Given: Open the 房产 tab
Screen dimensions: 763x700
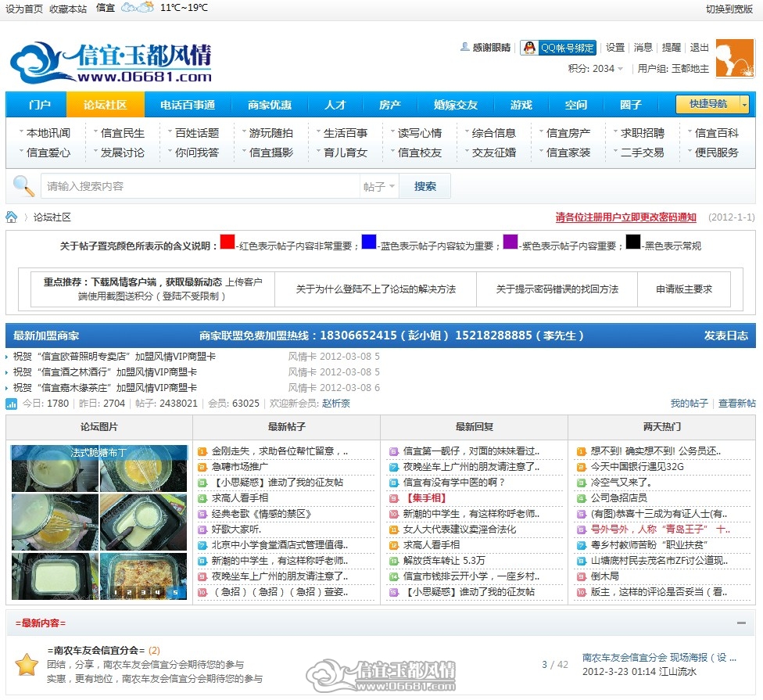Looking at the screenshot, I should (x=390, y=105).
